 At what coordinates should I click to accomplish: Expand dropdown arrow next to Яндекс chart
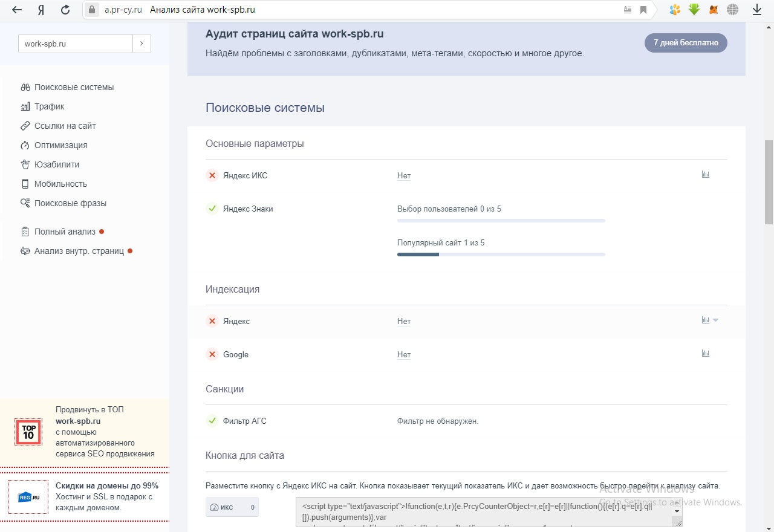715,320
